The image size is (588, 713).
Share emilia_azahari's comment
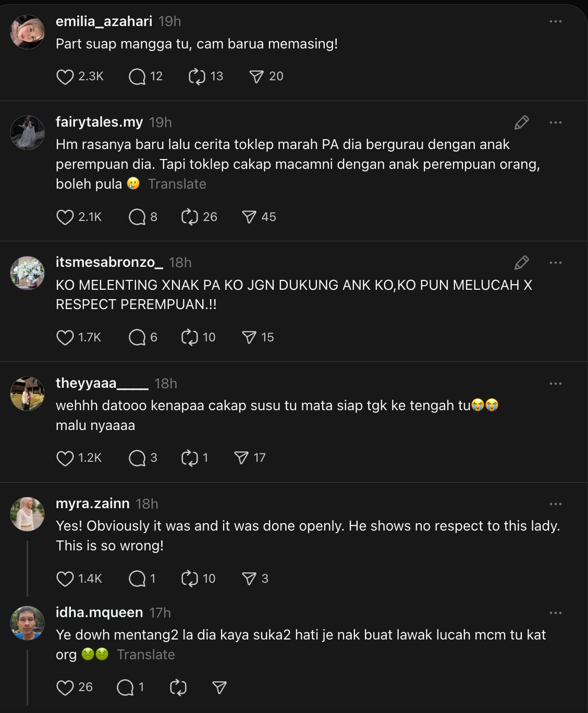[x=256, y=76]
